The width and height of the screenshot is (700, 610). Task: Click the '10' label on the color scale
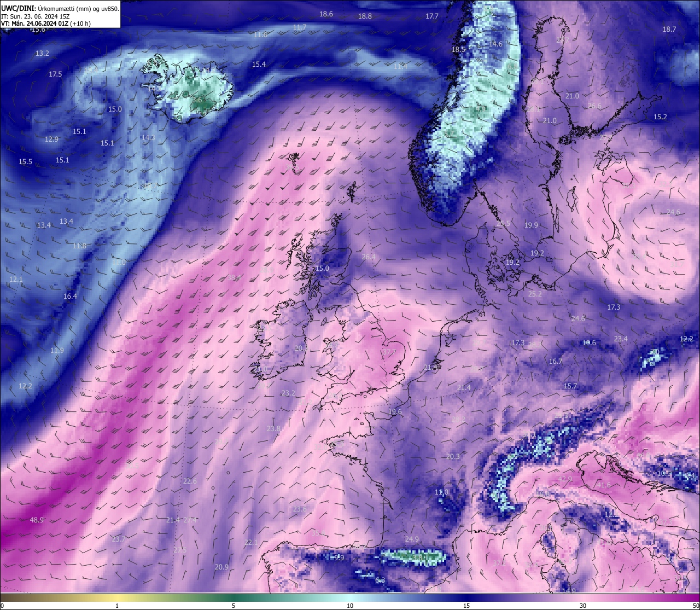pos(350,606)
